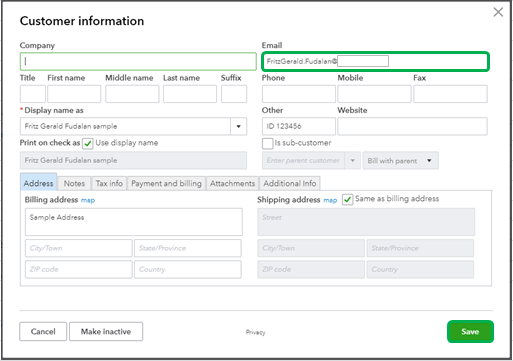Click the shipping Country field

point(420,269)
